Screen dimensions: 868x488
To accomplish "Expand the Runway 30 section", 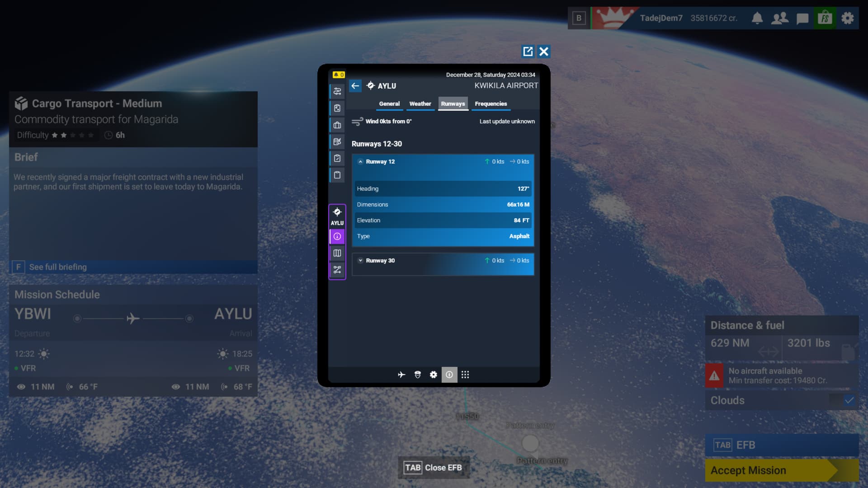I will coord(360,261).
